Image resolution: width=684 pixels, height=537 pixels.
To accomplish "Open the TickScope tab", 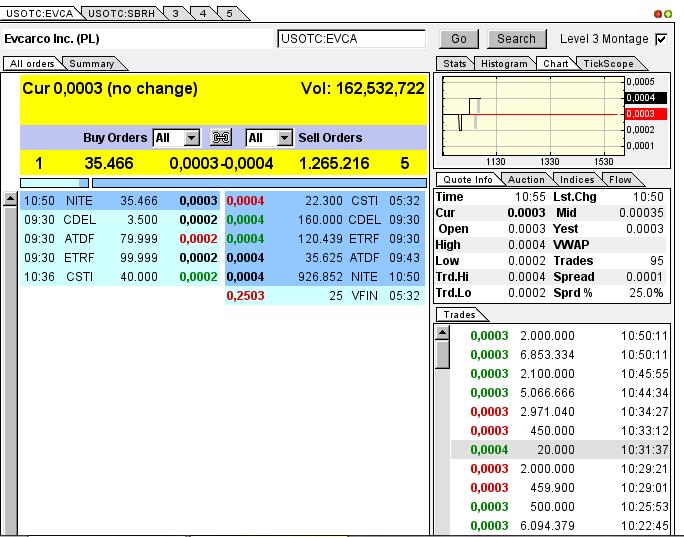I will [609, 64].
